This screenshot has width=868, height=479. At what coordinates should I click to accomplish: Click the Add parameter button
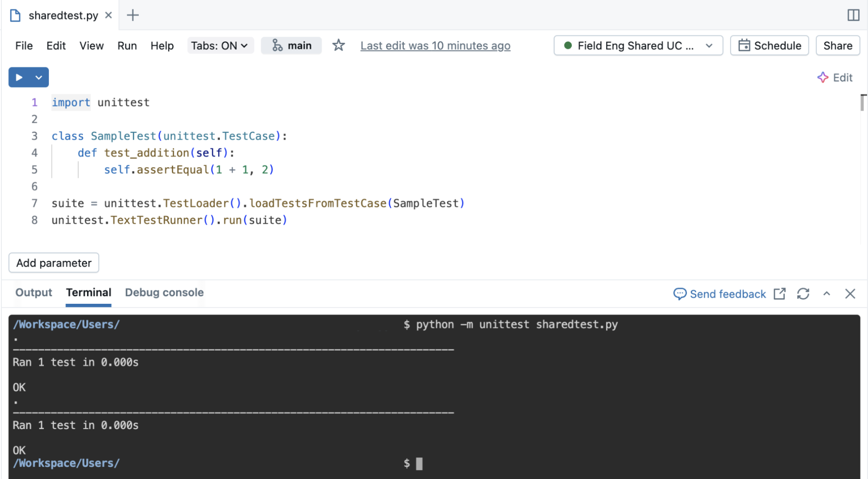point(53,263)
